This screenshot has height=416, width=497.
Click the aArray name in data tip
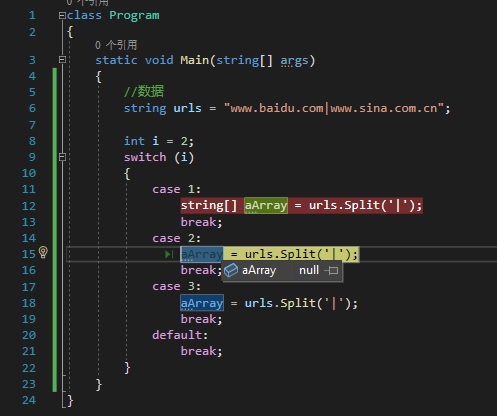point(259,270)
